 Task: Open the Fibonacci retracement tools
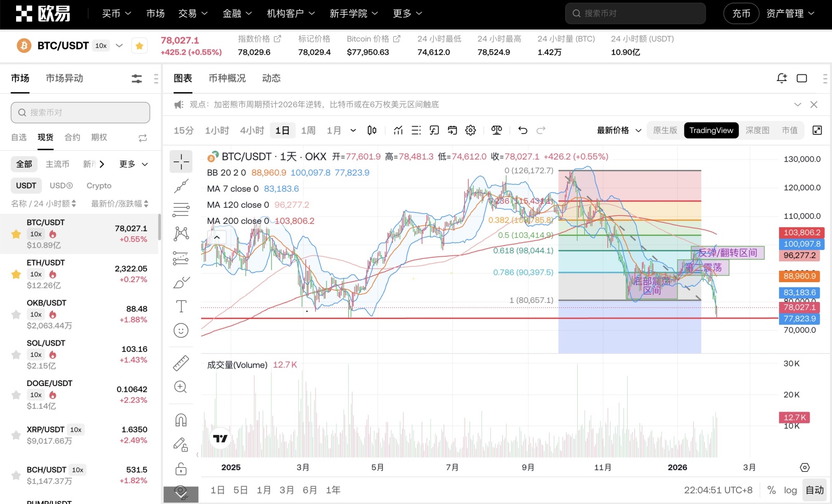[181, 209]
